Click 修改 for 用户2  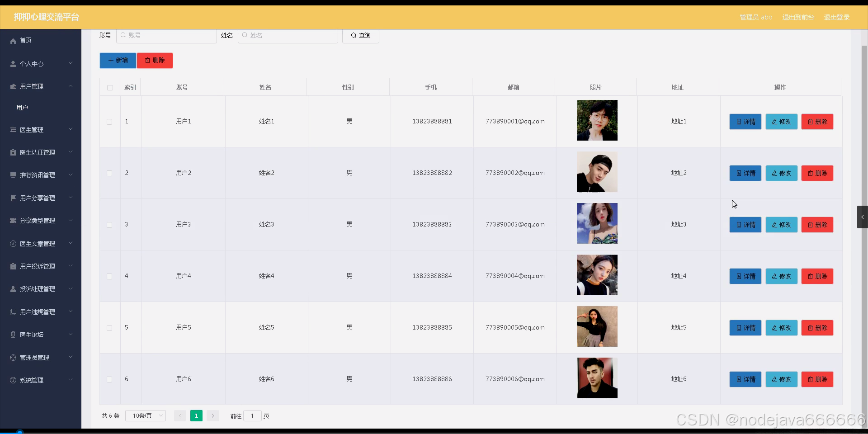click(x=781, y=173)
